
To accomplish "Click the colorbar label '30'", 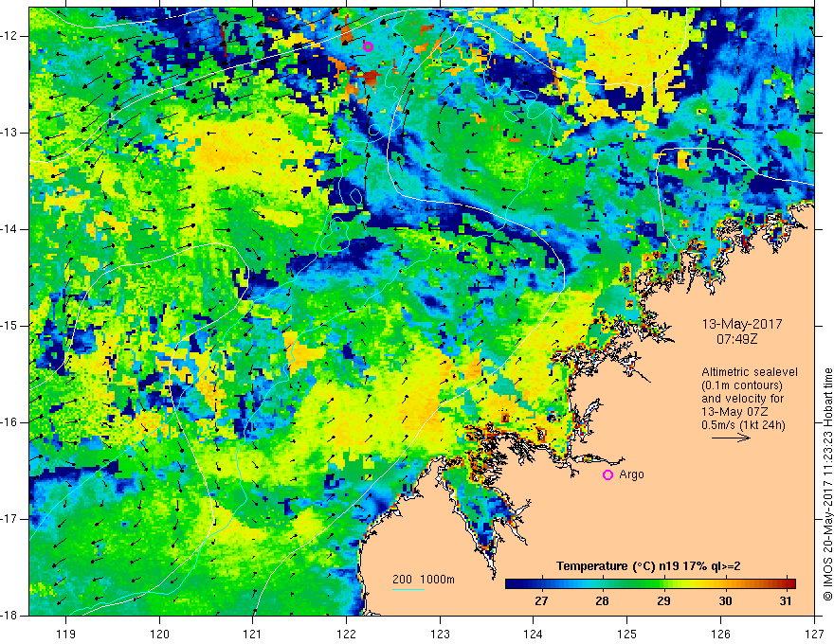I will click(725, 601).
